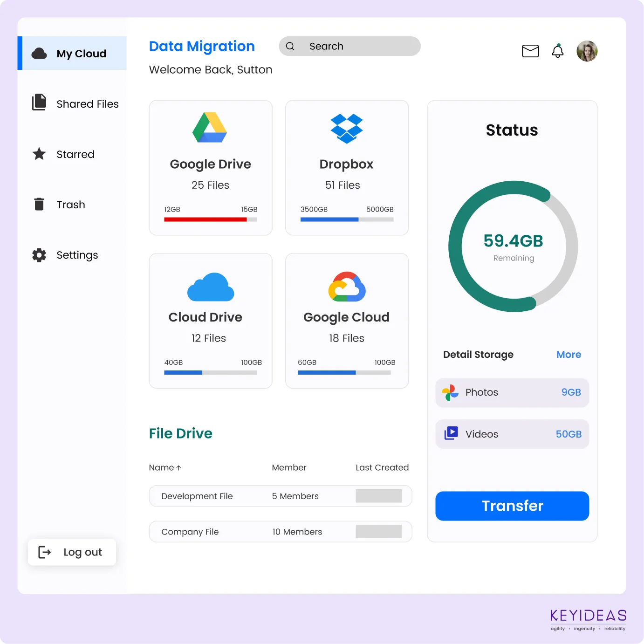Sort by Name arrow in File Drive
This screenshot has height=644, width=644.
(178, 468)
